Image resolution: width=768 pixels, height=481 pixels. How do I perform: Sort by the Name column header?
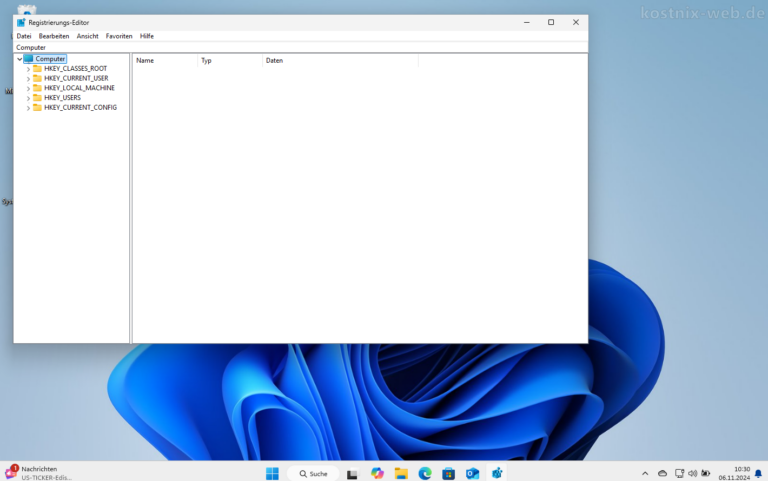pyautogui.click(x=165, y=61)
